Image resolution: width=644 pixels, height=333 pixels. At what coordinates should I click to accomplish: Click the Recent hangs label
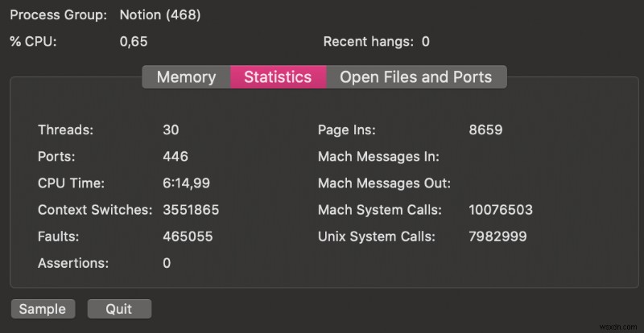click(x=368, y=42)
